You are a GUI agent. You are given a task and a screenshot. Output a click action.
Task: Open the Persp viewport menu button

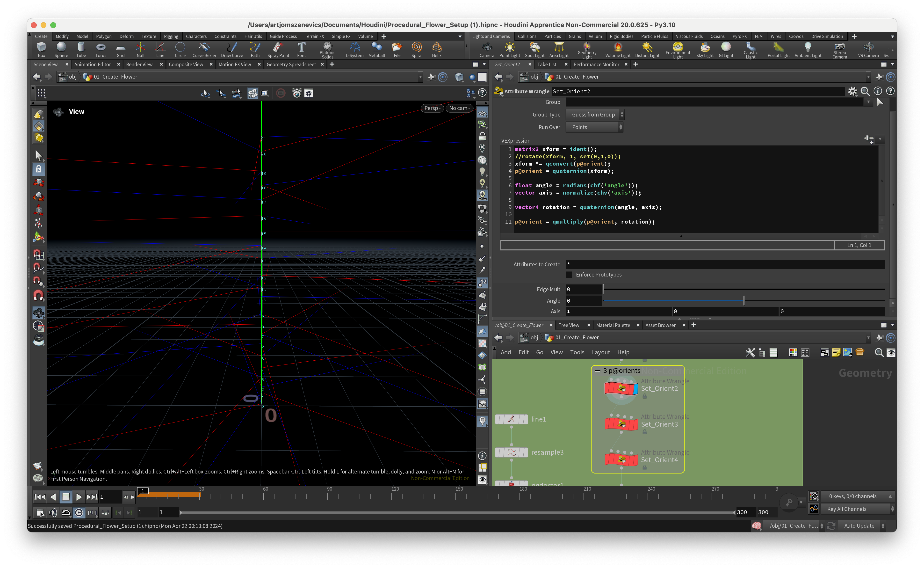[x=432, y=108]
